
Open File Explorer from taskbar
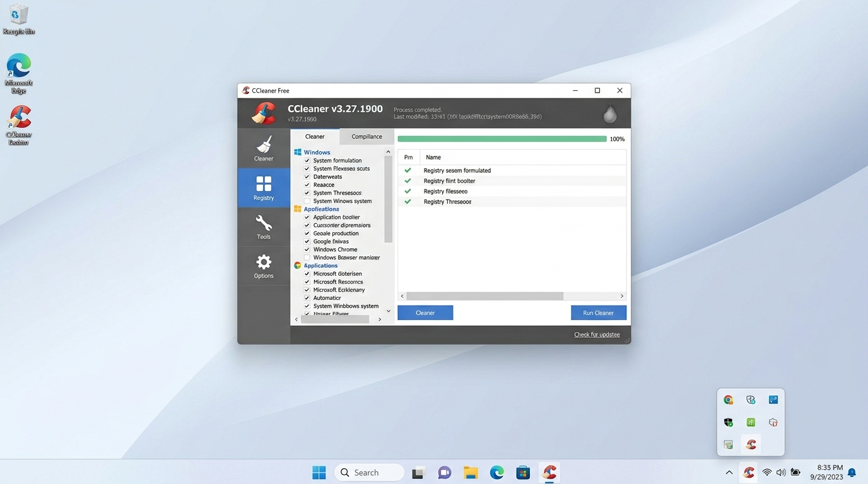click(471, 473)
